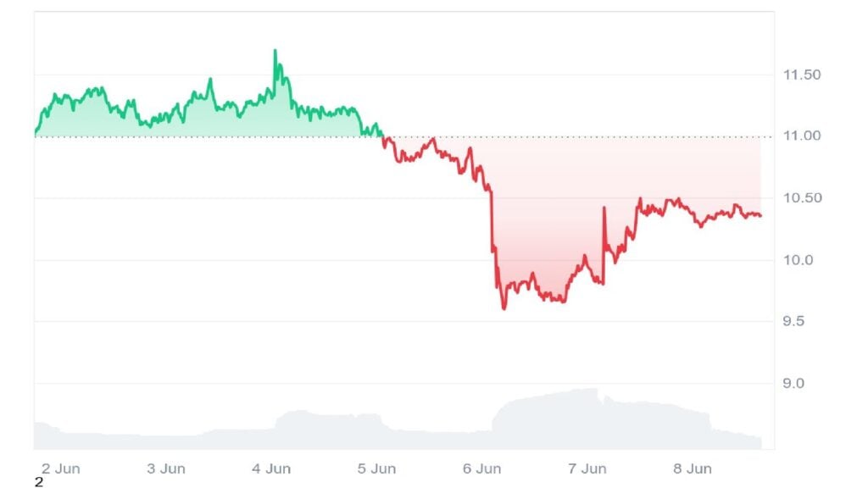Viewport: 868px width, 488px height.
Task: Select the 5 Jun date label
Action: point(377,469)
